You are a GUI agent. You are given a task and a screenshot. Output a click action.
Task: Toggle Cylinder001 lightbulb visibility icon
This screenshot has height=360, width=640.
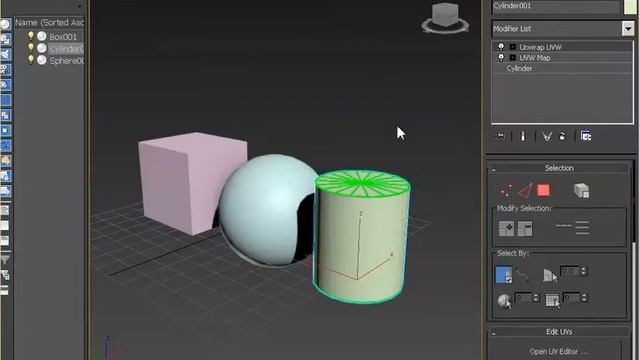coord(31,48)
